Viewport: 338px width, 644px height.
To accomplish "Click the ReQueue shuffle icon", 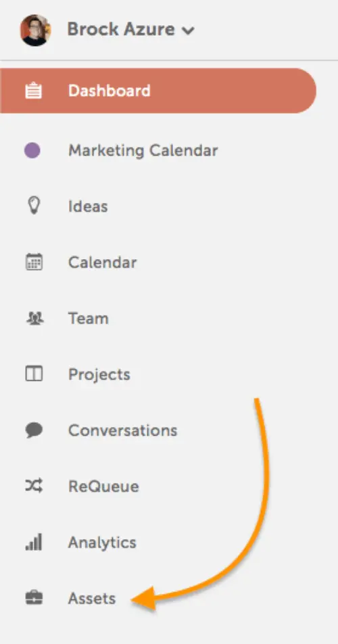I will pos(34,486).
